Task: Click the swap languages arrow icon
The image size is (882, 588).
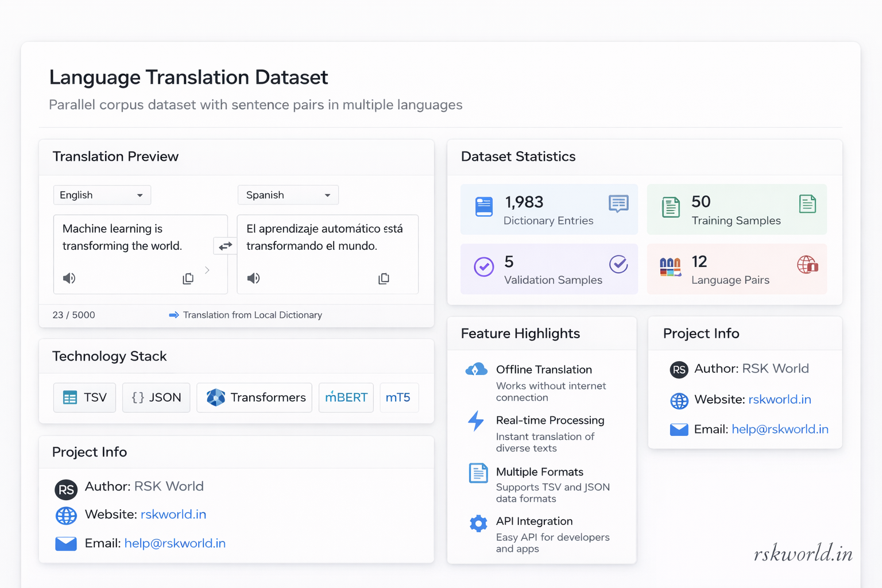Action: click(225, 246)
